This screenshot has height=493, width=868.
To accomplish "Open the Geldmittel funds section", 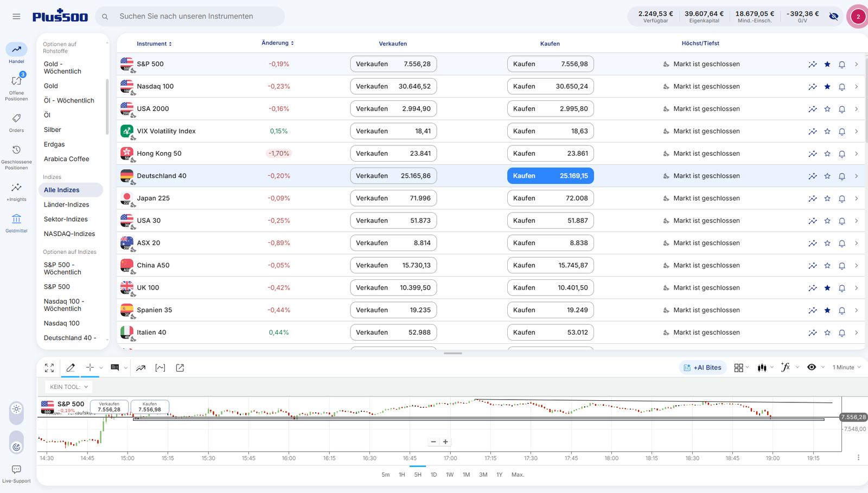I will click(x=16, y=223).
